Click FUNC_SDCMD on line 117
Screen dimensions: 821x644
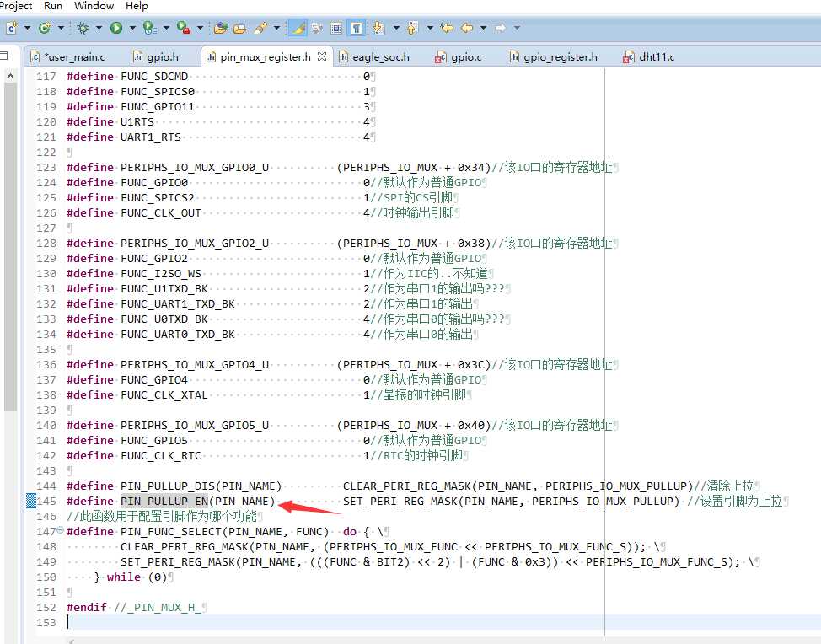(x=154, y=76)
